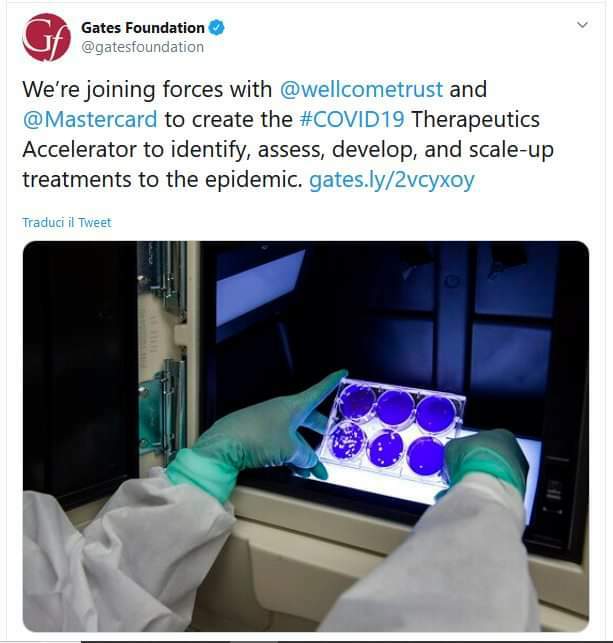Click the lit lightbox surface under the plate
The width and height of the screenshot is (613, 643).
[414, 478]
